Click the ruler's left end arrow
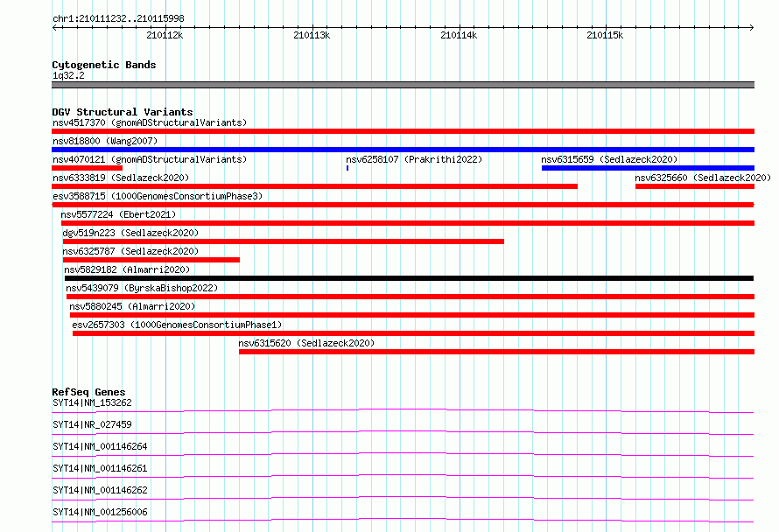This screenshot has width=779, height=532. point(54,27)
